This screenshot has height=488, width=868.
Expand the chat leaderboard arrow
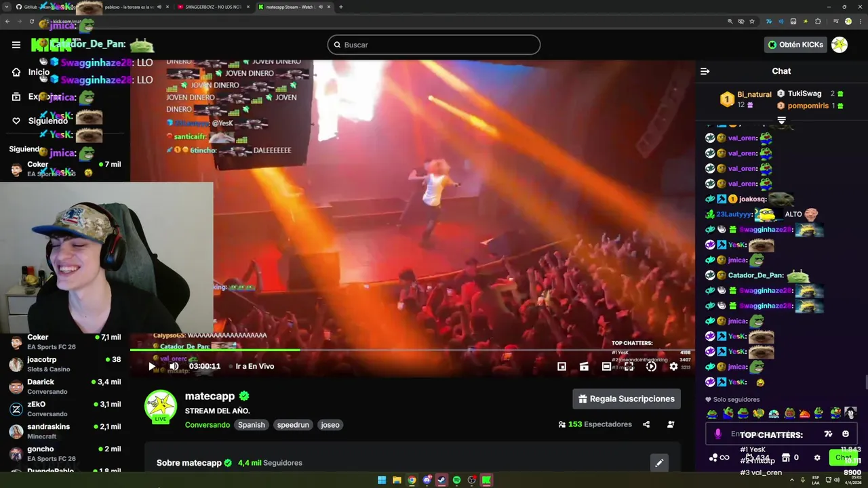(781, 120)
